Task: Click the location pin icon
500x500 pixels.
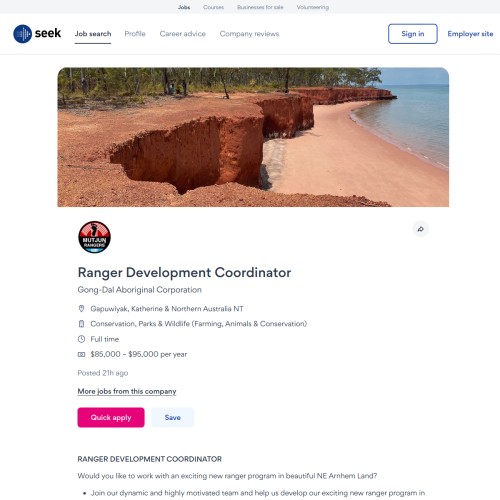Action: [81, 308]
